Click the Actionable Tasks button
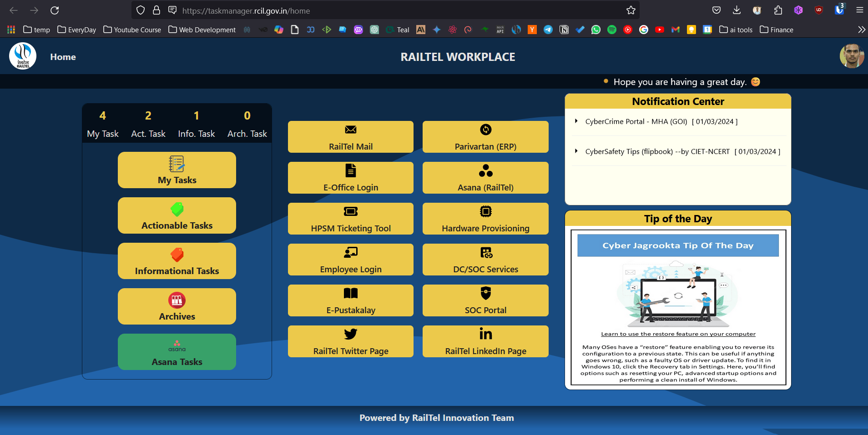This screenshot has height=435, width=868. click(x=177, y=215)
